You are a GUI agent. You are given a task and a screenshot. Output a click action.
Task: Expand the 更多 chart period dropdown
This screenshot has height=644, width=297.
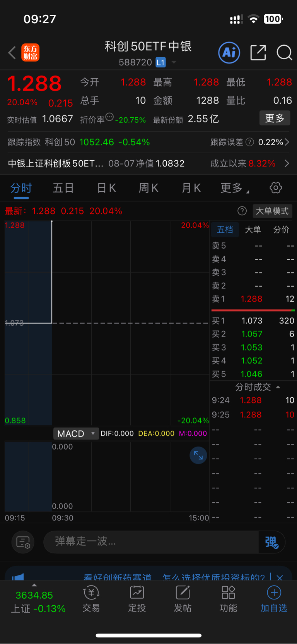click(235, 188)
